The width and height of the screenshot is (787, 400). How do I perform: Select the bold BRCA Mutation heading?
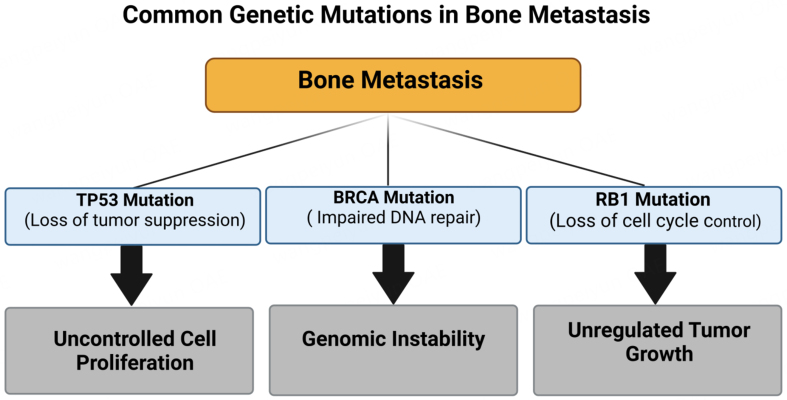[391, 197]
